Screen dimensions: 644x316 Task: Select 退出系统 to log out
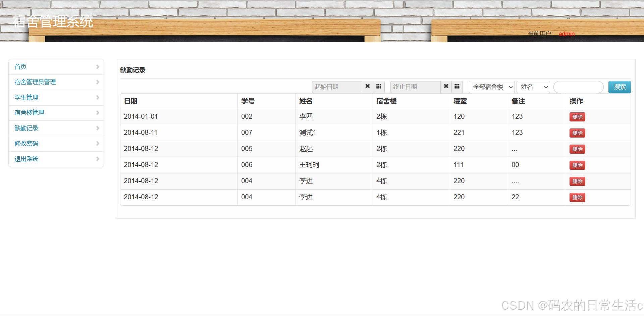point(26,159)
